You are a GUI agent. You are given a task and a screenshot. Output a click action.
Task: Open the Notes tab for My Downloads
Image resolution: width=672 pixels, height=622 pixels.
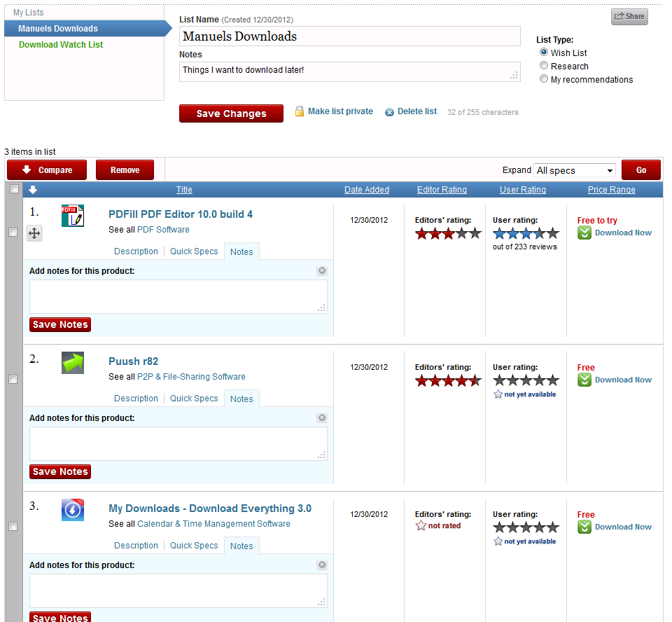241,546
